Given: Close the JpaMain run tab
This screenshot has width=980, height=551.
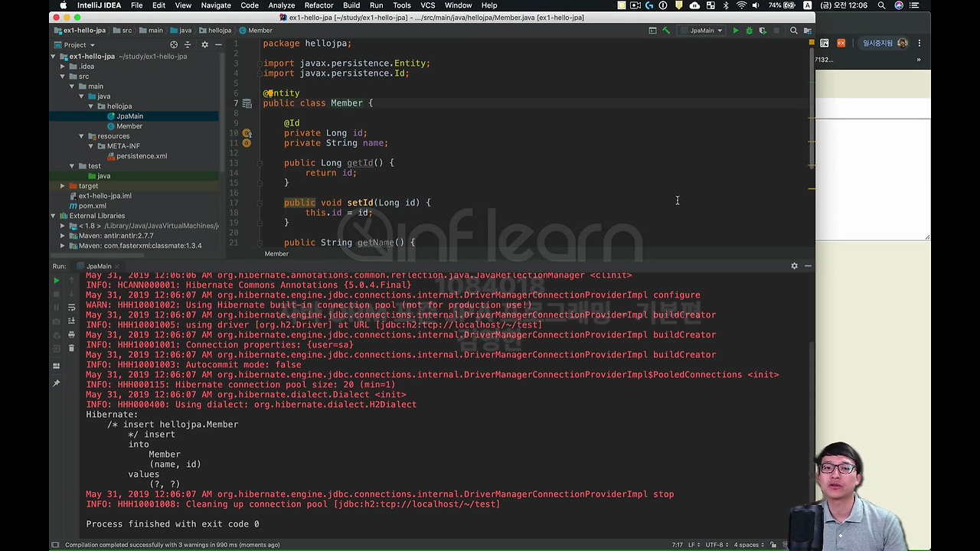Looking at the screenshot, I should [118, 266].
